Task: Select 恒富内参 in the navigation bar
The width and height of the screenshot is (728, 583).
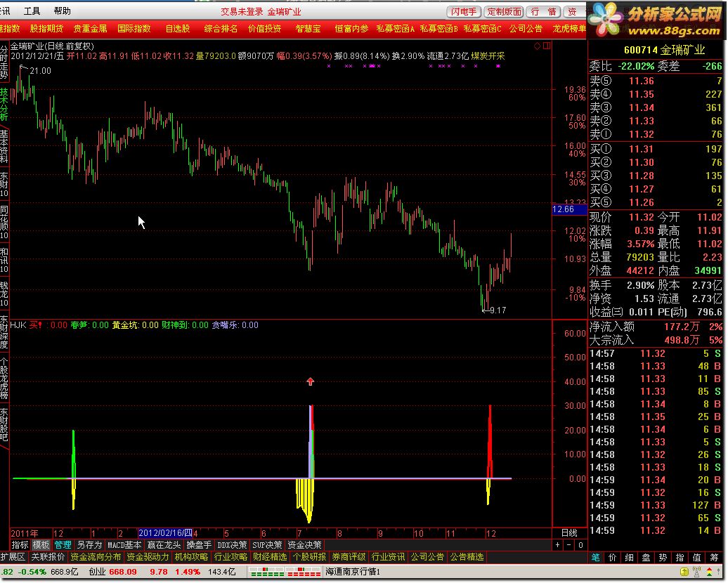Action: point(351,29)
